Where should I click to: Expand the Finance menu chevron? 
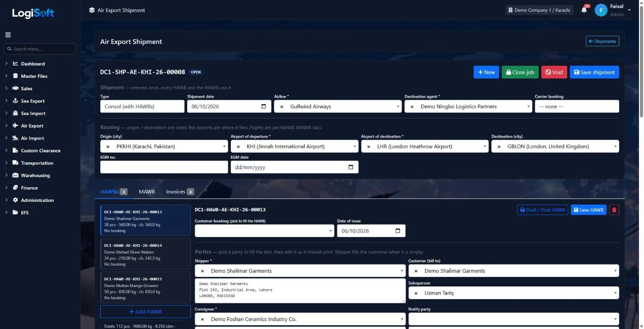point(7,188)
